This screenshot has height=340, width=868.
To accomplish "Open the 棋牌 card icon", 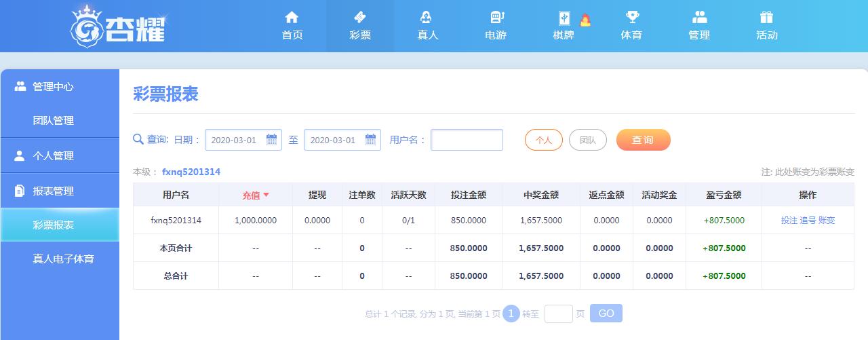I will click(564, 18).
